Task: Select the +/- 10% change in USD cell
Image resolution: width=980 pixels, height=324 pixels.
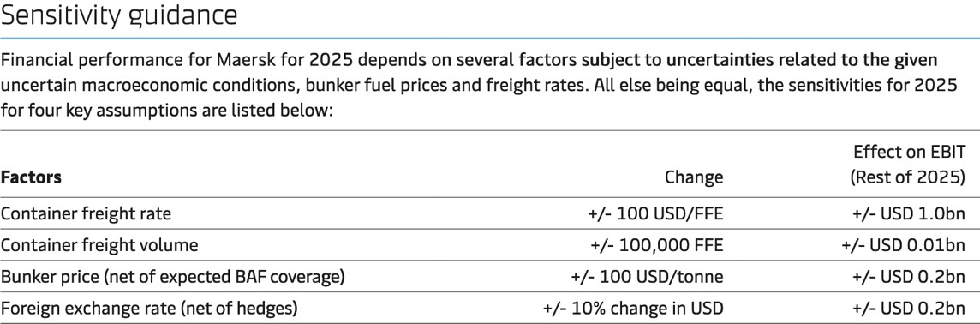Action: [633, 309]
